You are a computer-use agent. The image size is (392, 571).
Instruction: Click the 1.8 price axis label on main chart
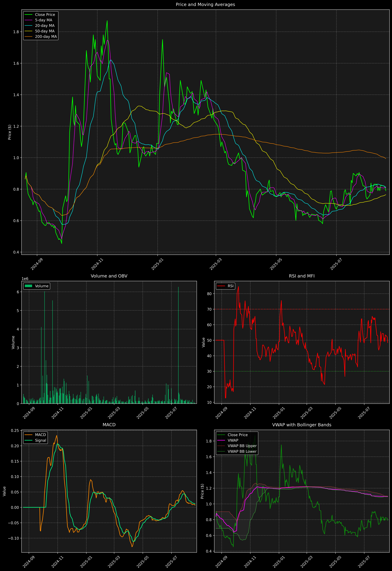[16, 32]
